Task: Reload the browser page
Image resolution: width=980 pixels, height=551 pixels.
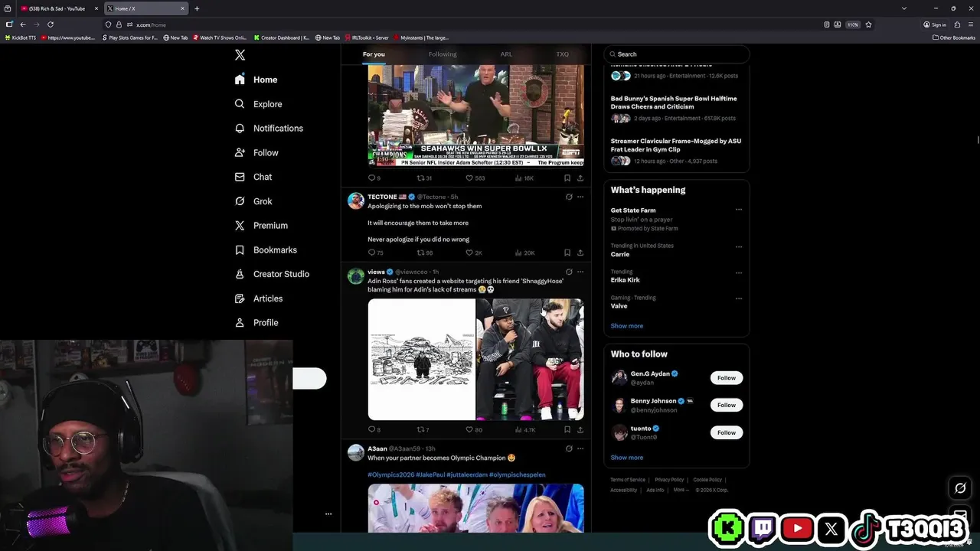Action: point(51,24)
